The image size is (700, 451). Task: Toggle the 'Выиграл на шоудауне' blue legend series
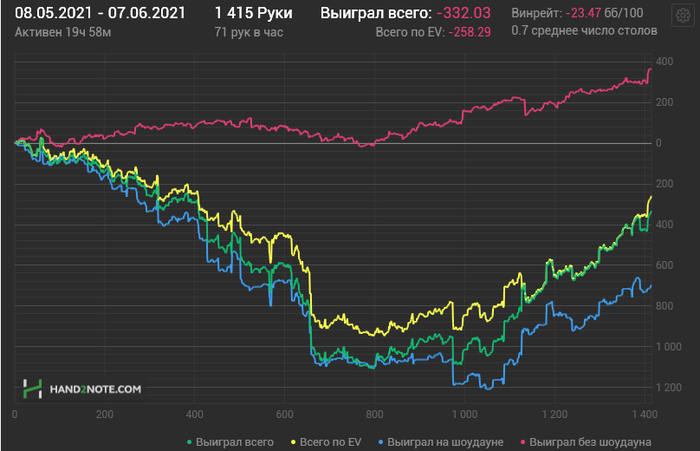coord(441,442)
